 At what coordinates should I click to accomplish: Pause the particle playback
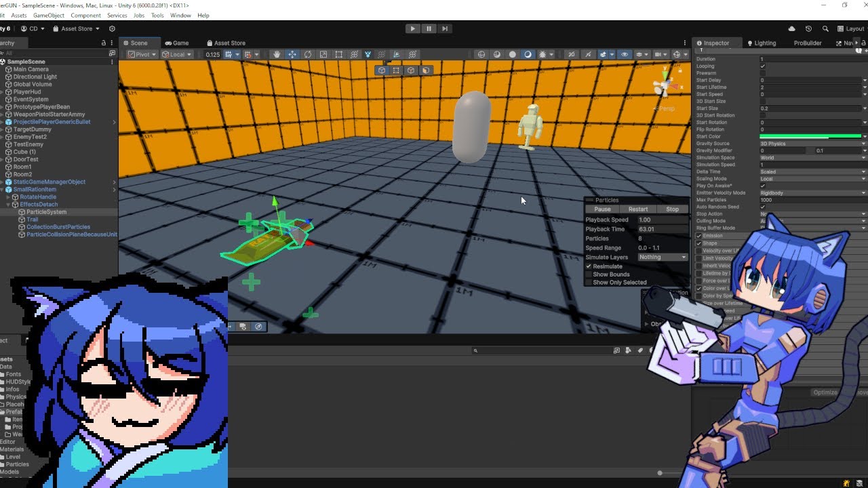click(x=602, y=209)
